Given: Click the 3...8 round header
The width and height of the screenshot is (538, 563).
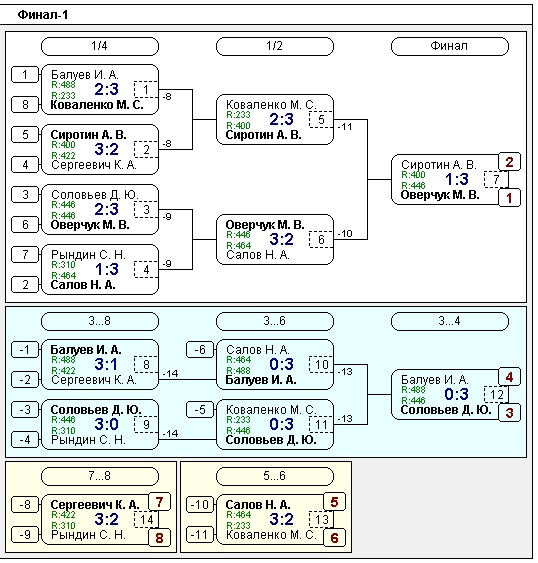Looking at the screenshot, I should click(x=100, y=321).
